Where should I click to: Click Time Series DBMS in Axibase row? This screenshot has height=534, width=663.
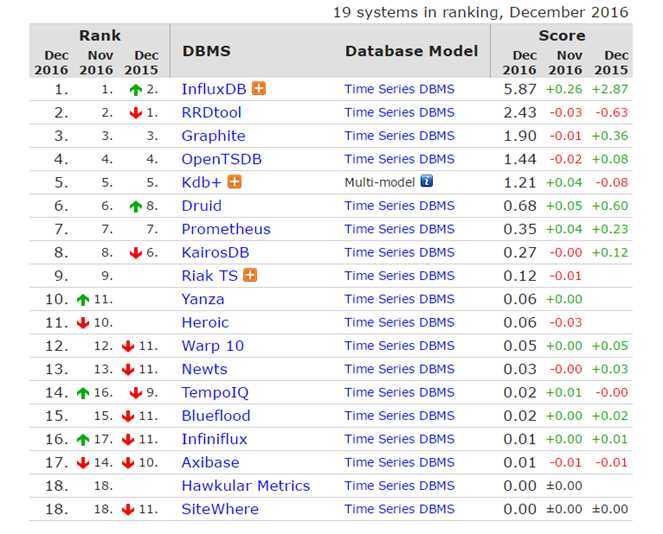tap(400, 463)
